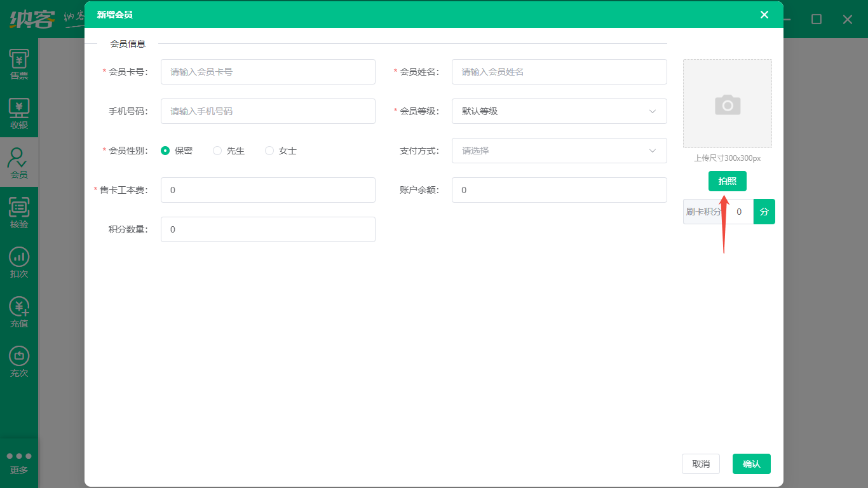Select the 售票 ticketing icon in sidebar
Screen dimensions: 868x488
coord(18,63)
